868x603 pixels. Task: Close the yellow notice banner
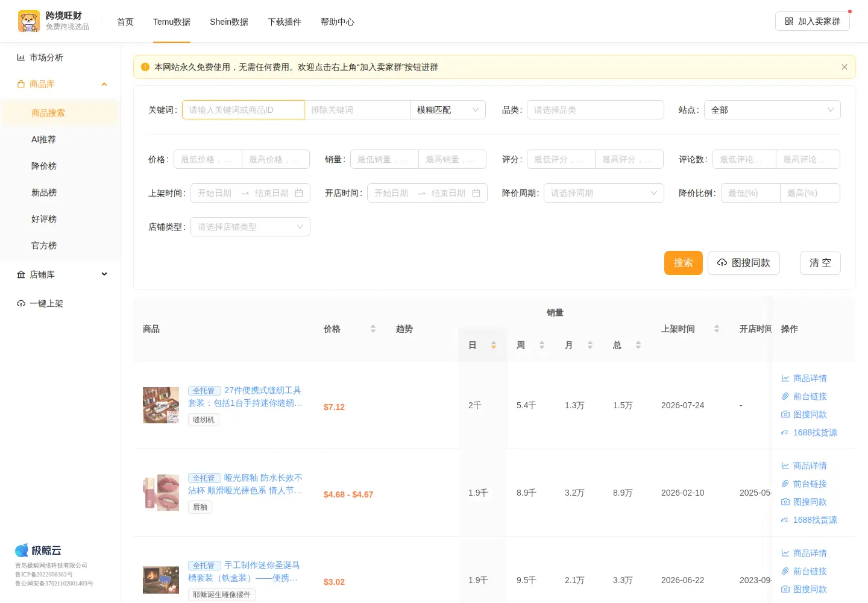tap(844, 67)
